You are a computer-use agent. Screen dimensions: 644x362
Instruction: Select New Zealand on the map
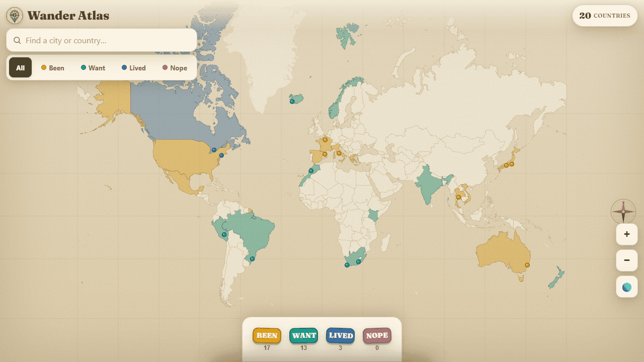pos(556,278)
